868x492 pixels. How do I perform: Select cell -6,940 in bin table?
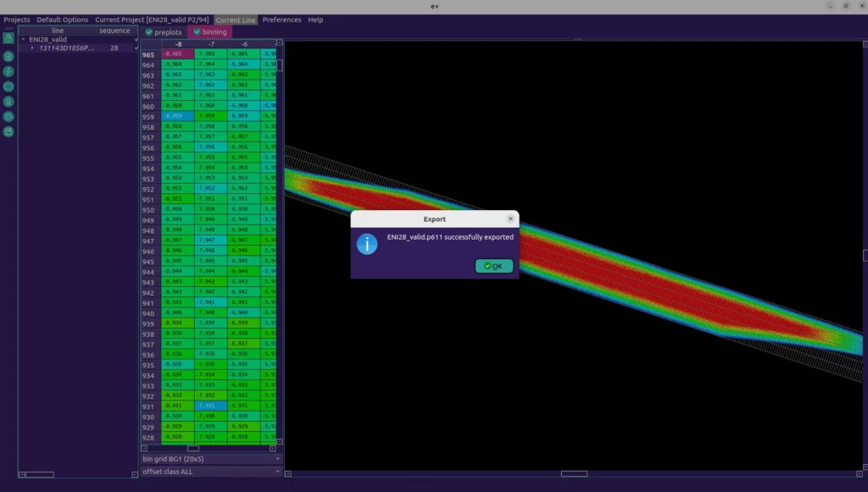pos(243,312)
